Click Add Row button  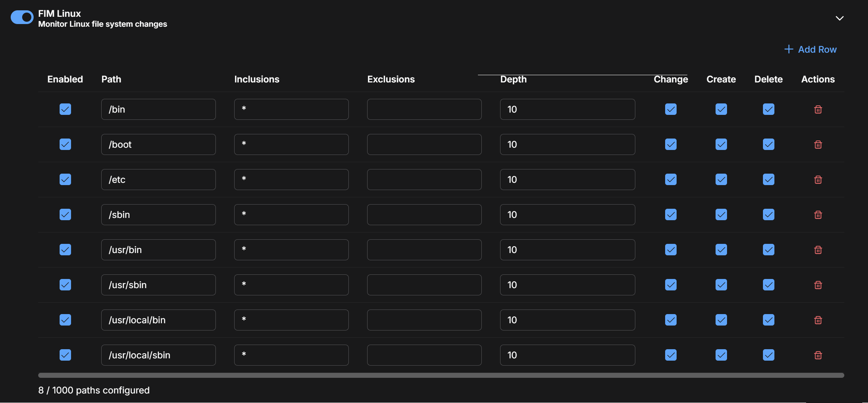click(810, 49)
